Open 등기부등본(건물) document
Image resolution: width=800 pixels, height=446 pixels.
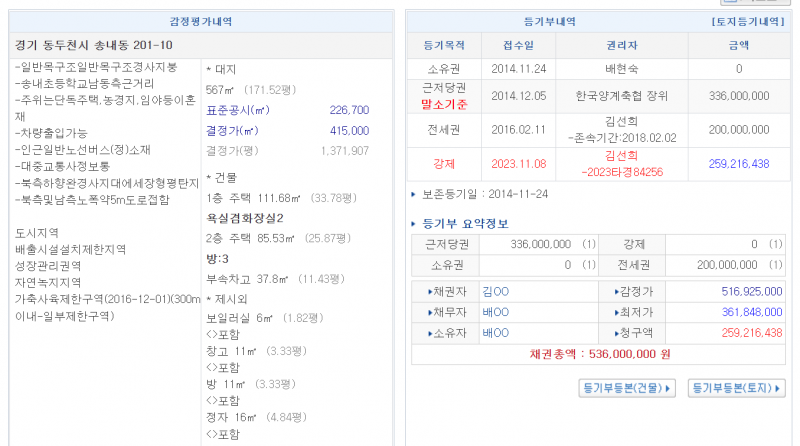click(627, 387)
